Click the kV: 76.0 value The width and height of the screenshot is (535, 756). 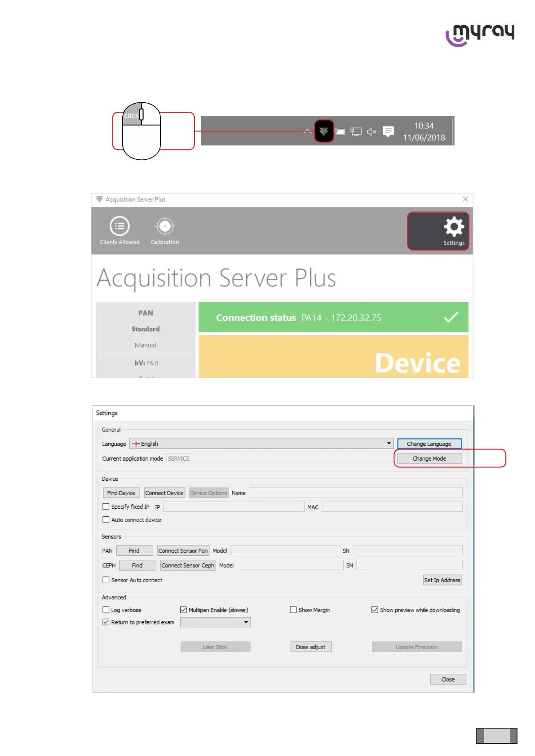click(x=146, y=363)
